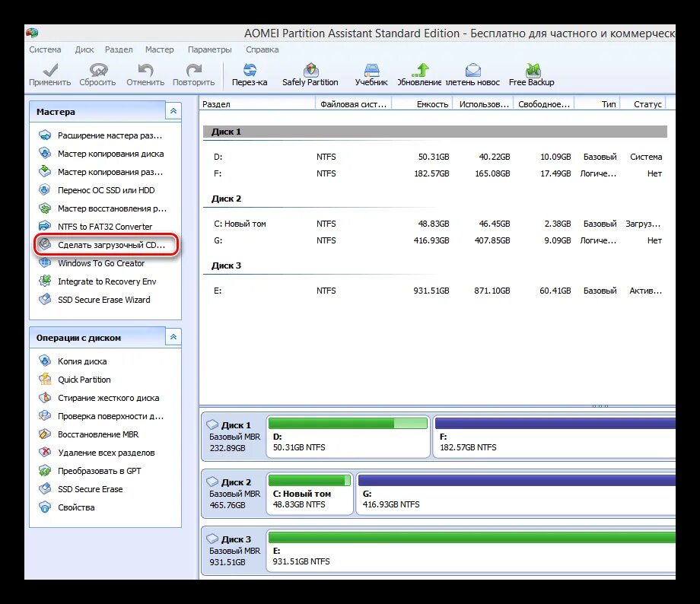Click the Перез-ка reload icon
700x604 pixels.
pyautogui.click(x=250, y=70)
